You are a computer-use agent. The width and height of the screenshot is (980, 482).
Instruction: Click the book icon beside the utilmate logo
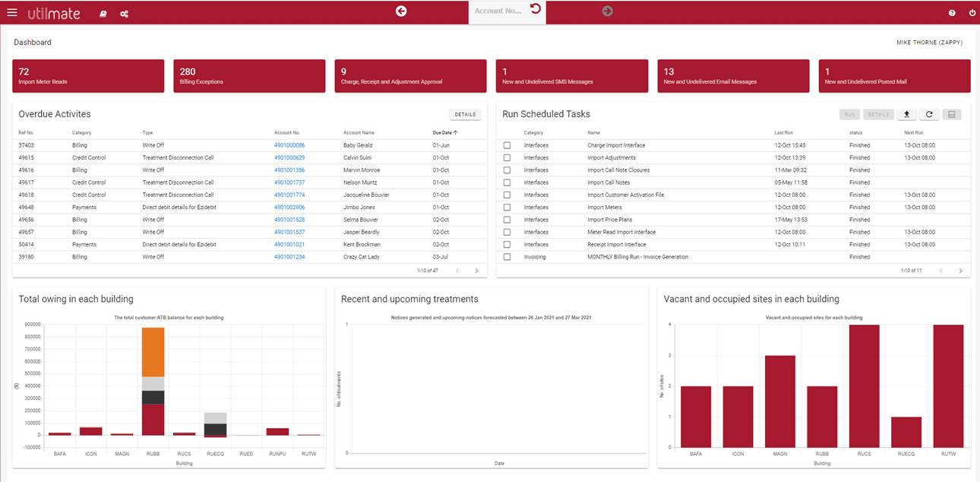(103, 14)
